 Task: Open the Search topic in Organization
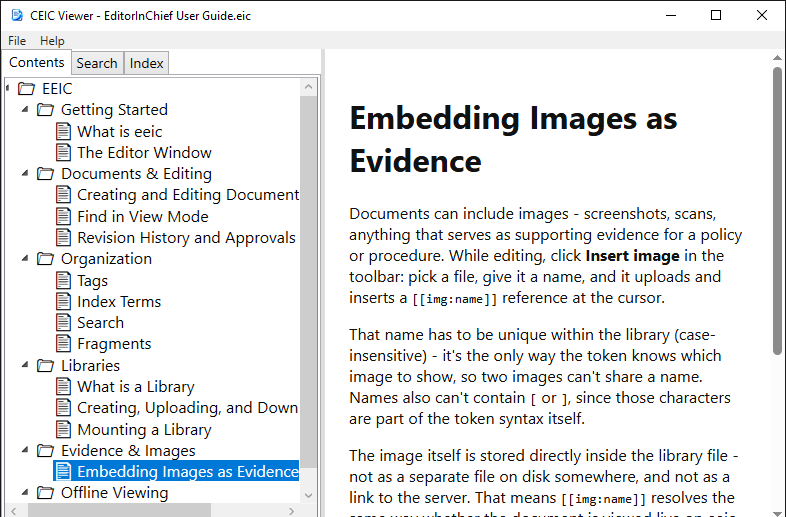tap(100, 322)
